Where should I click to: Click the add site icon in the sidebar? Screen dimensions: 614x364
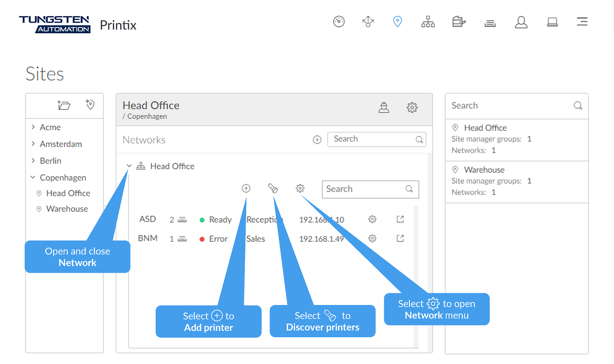point(90,105)
